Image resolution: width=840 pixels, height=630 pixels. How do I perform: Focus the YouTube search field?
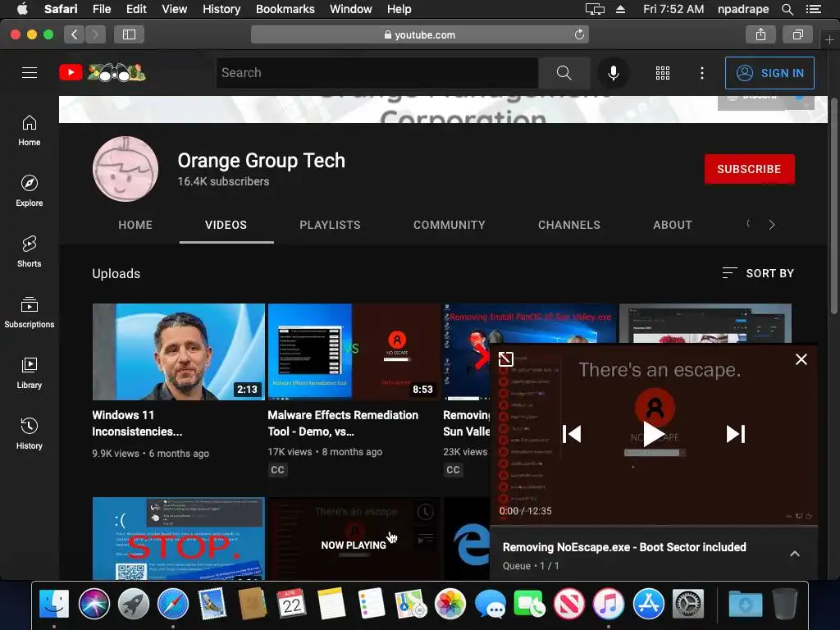click(x=377, y=73)
